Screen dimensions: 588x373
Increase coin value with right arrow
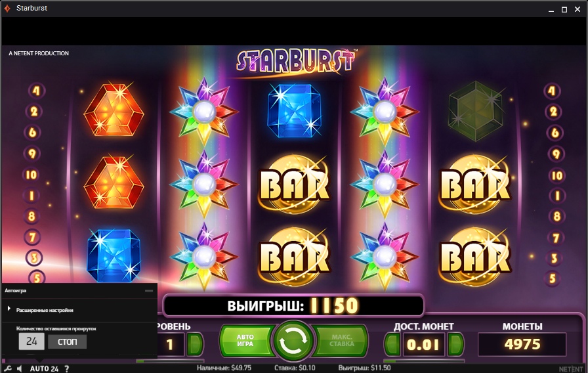click(456, 343)
